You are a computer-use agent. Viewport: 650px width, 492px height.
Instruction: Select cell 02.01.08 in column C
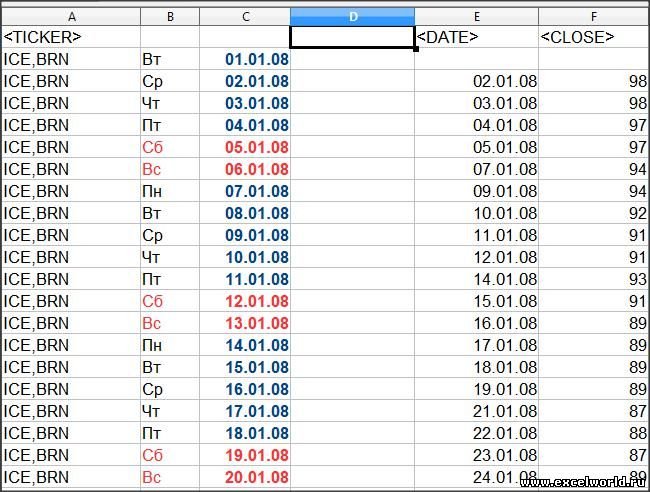pos(245,81)
